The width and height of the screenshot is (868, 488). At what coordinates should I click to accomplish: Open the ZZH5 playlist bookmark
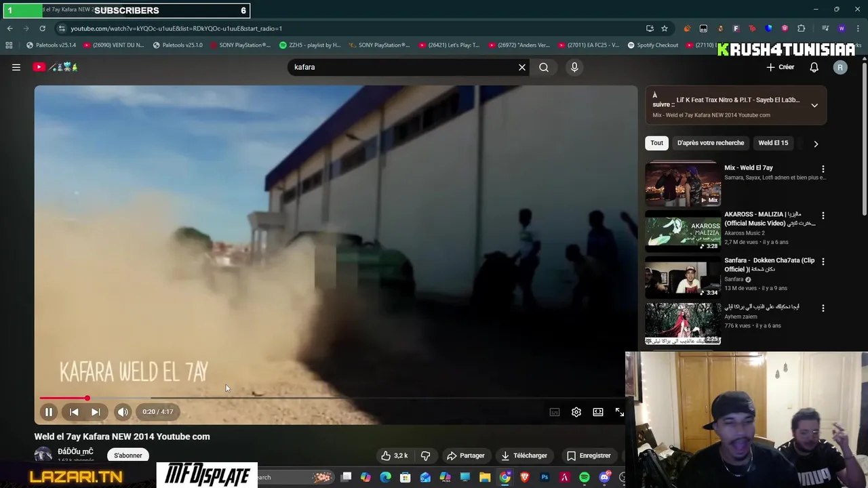(x=311, y=45)
